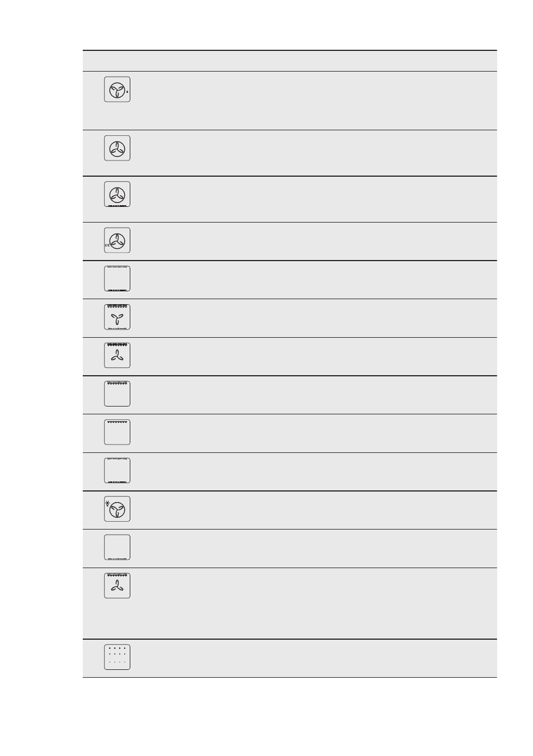Choose the ringed fan icon with bottom heat line

click(x=117, y=194)
